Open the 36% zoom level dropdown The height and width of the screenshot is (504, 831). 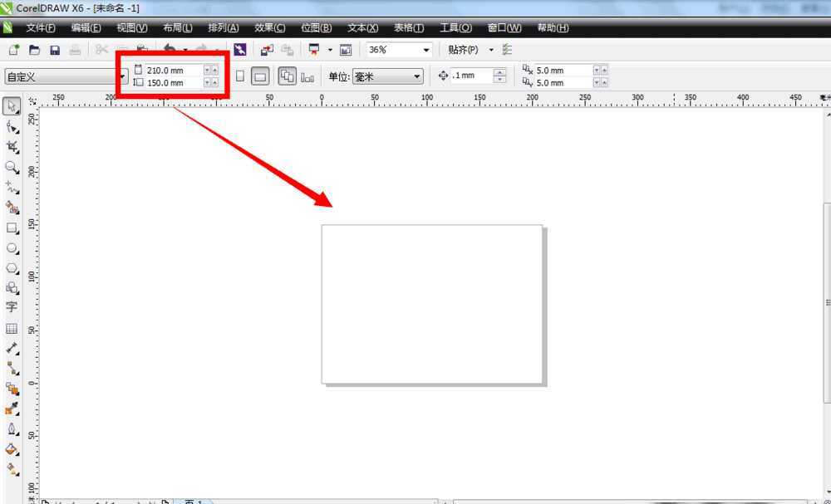426,51
